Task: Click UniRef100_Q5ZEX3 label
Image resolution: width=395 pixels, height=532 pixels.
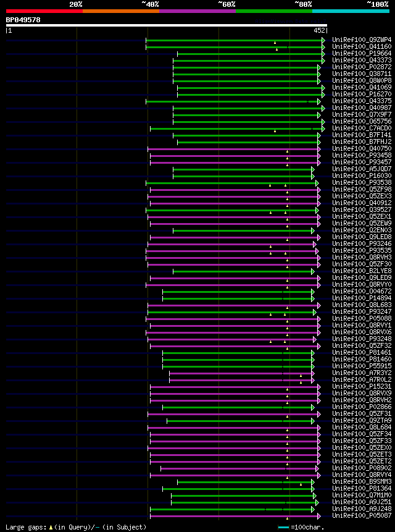Action: 362,196
